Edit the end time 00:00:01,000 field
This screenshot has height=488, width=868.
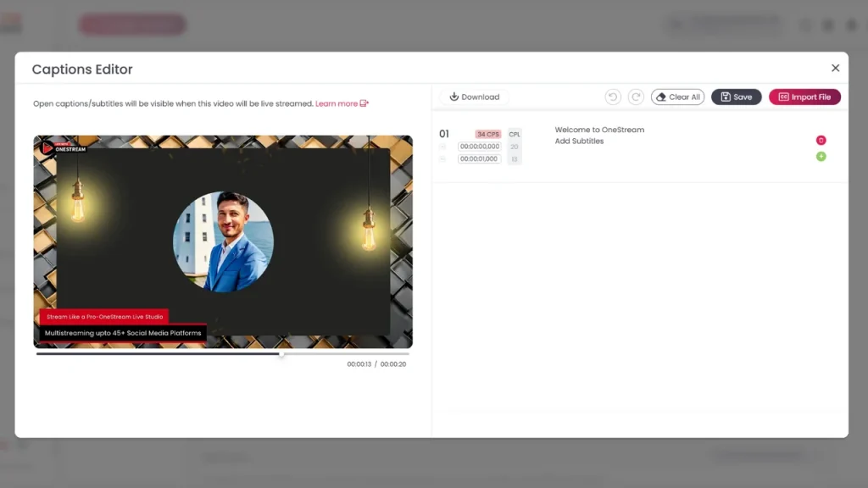click(479, 158)
